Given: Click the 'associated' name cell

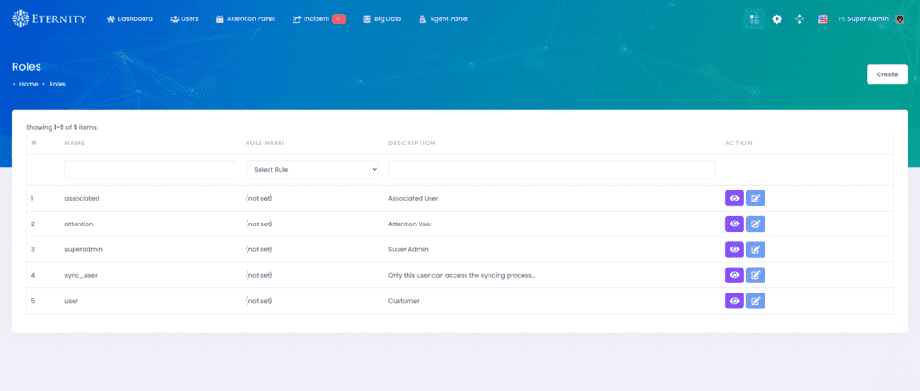Looking at the screenshot, I should pos(82,198).
